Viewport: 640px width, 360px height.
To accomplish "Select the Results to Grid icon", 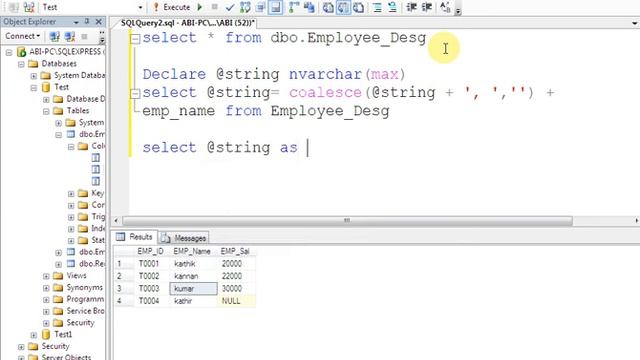I will [343, 7].
